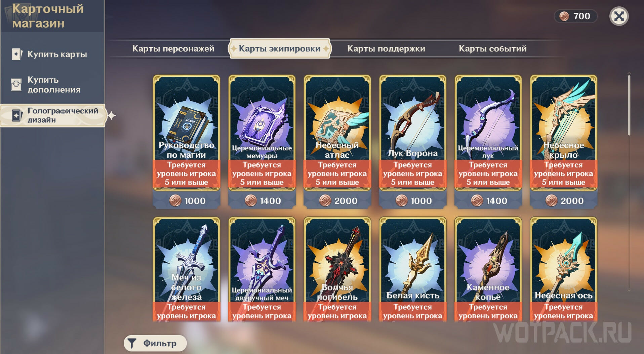Select the Волчья погибель claymore card
This screenshot has width=644, height=354.
[x=337, y=270]
